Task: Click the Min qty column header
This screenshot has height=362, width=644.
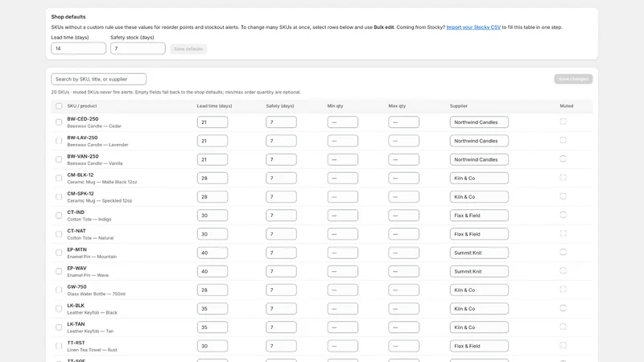Action: point(335,106)
